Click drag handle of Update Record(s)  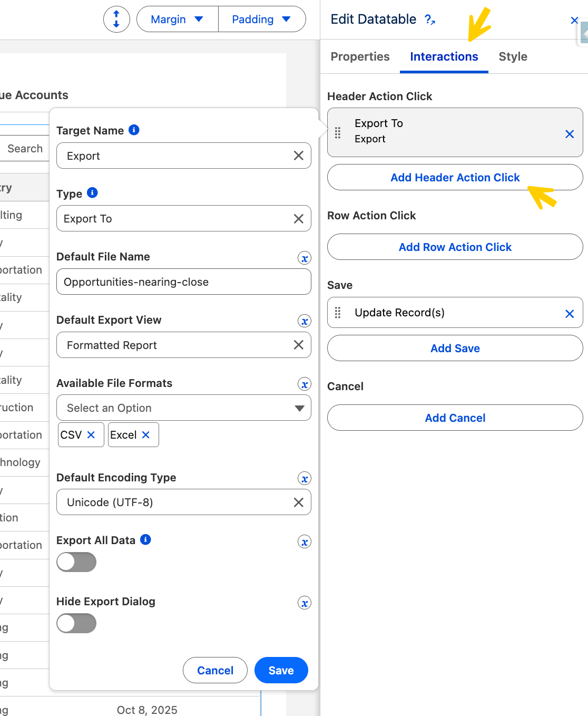pos(338,313)
